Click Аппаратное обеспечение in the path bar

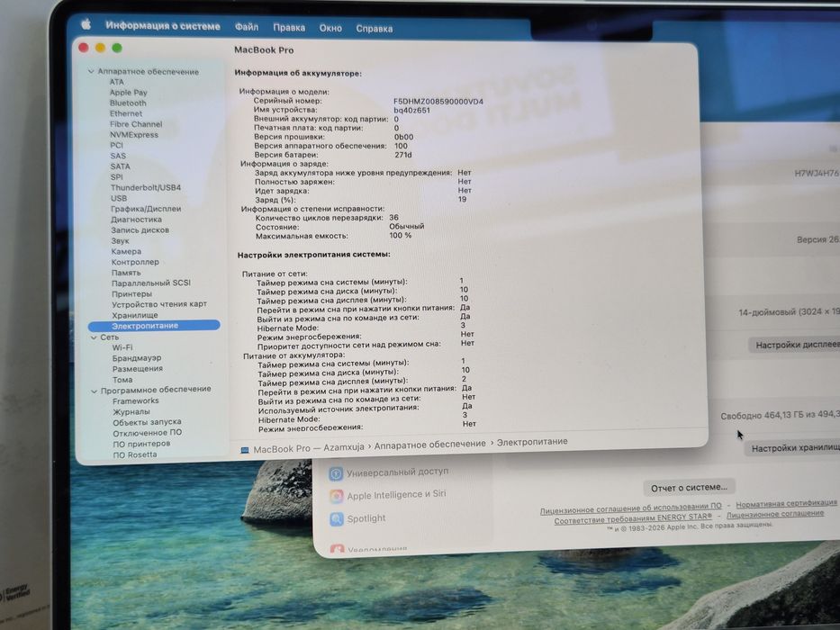pyautogui.click(x=429, y=445)
